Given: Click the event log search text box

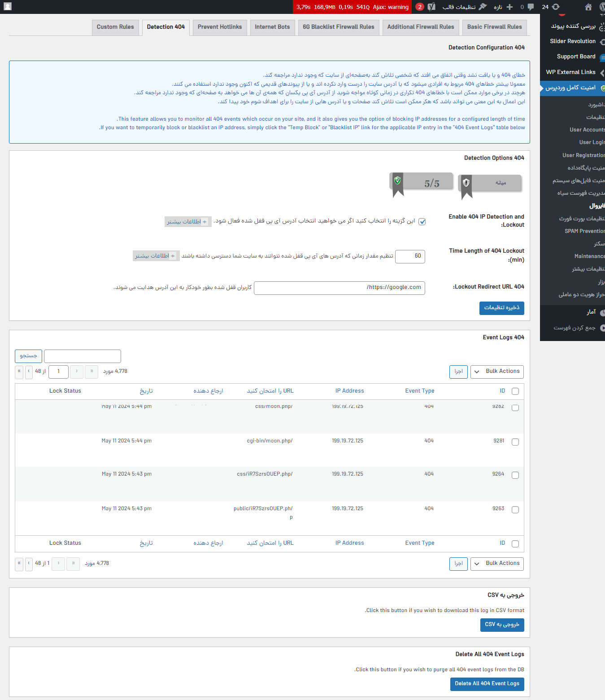Looking at the screenshot, I should [x=83, y=356].
